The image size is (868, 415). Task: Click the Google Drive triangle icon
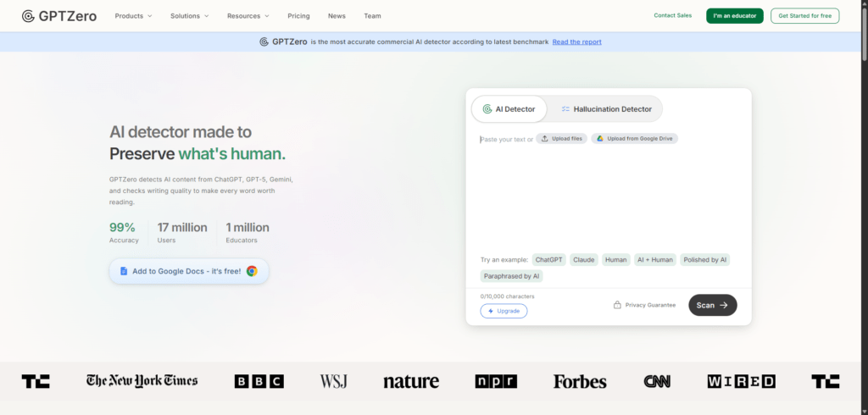click(x=600, y=139)
